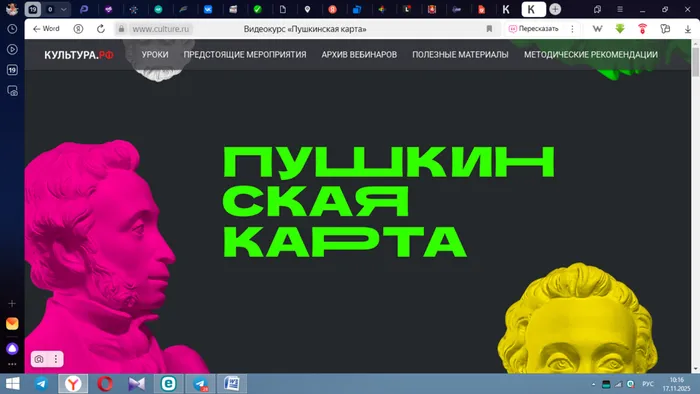Open History clock icon in sidebar
Image resolution: width=700 pixels, height=394 pixels.
[12, 29]
